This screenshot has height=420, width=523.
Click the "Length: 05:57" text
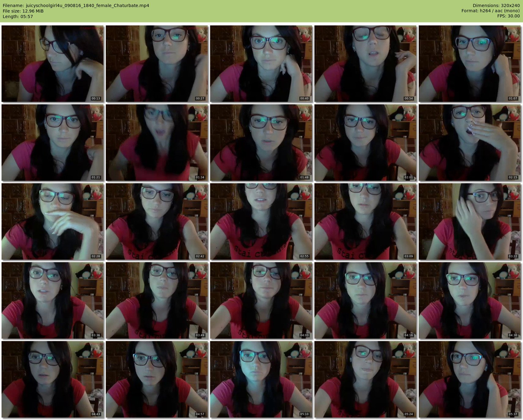18,17
